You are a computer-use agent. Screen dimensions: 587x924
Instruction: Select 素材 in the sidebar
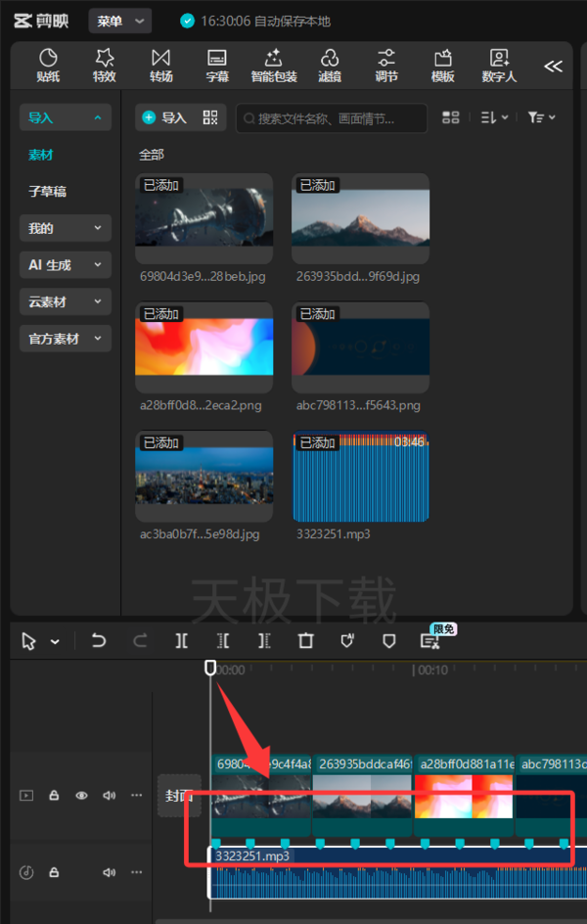41,155
